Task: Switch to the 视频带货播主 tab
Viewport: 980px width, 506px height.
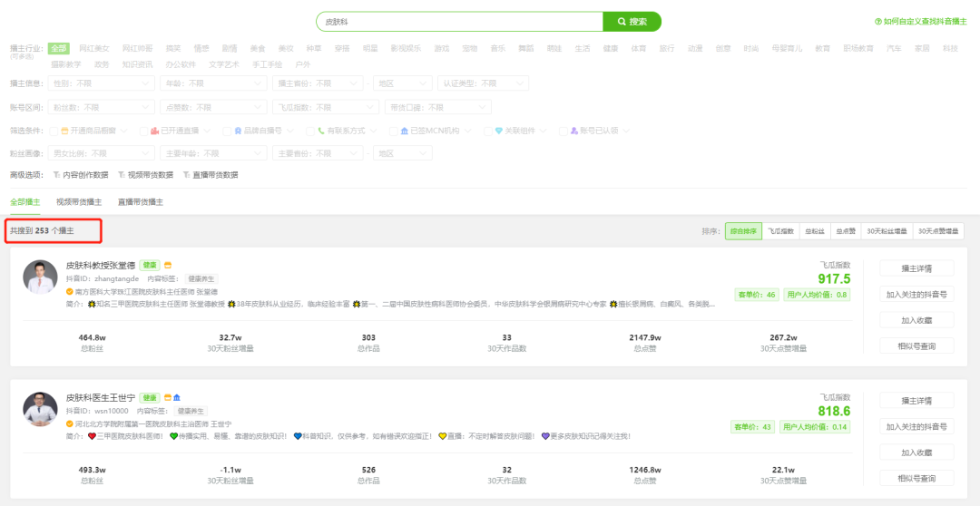Action: click(79, 202)
